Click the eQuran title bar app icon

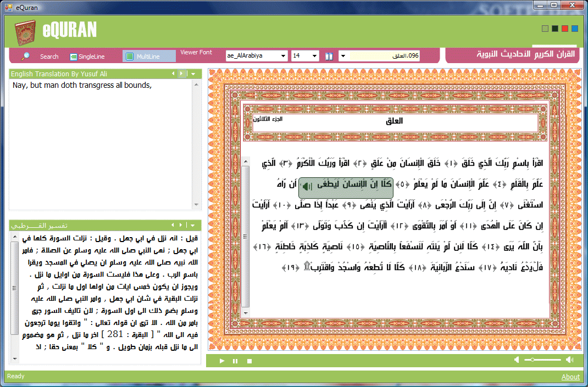click(9, 7)
